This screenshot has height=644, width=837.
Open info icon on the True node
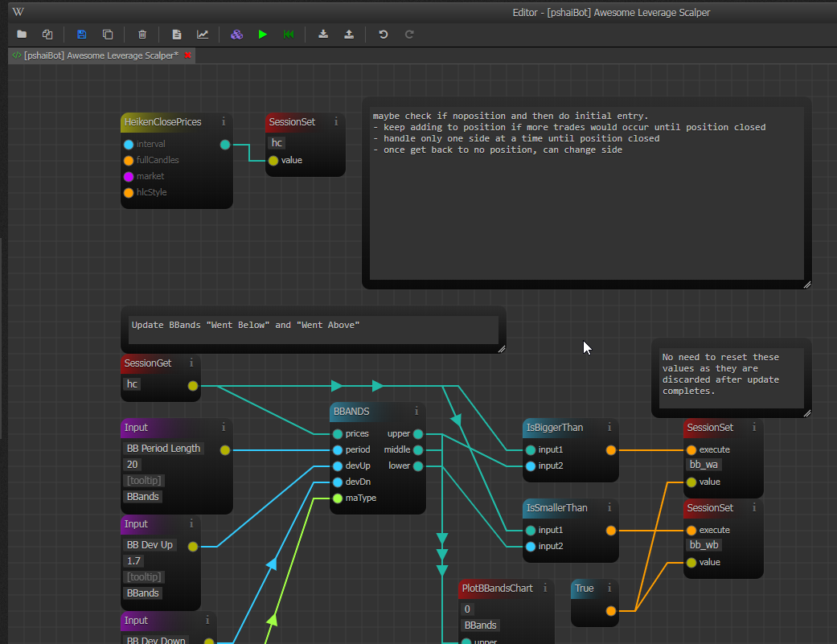click(609, 588)
